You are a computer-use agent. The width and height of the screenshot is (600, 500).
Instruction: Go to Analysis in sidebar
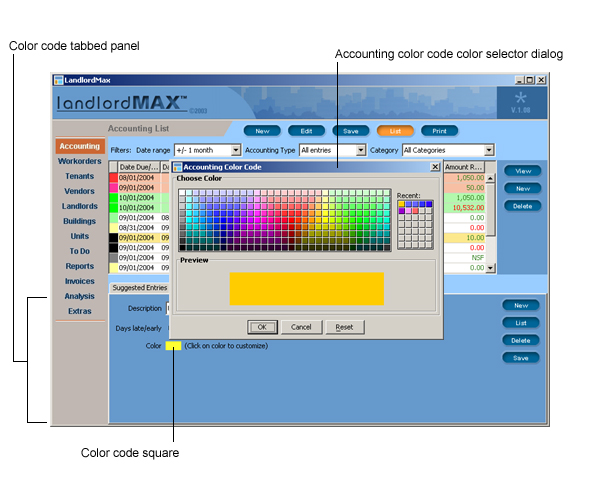click(x=80, y=296)
